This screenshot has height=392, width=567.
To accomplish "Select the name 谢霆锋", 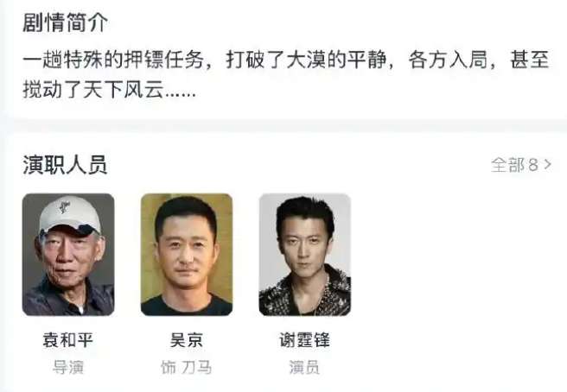I will [x=305, y=340].
